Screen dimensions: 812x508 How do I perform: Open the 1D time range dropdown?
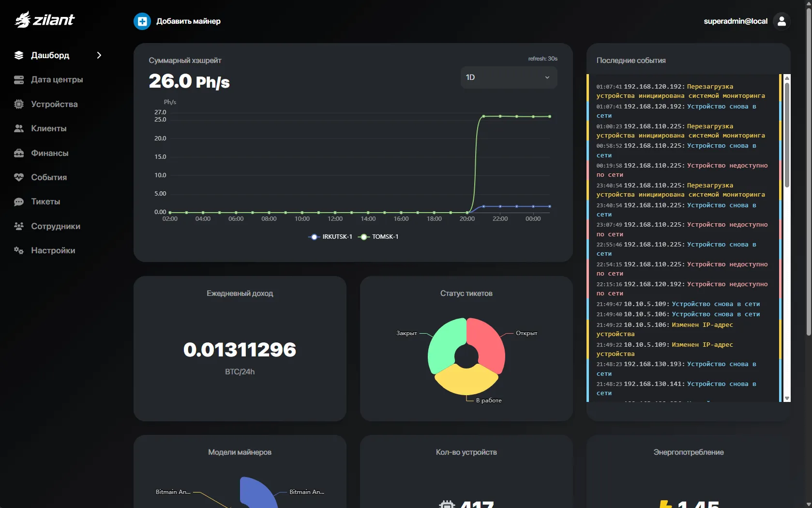point(508,77)
